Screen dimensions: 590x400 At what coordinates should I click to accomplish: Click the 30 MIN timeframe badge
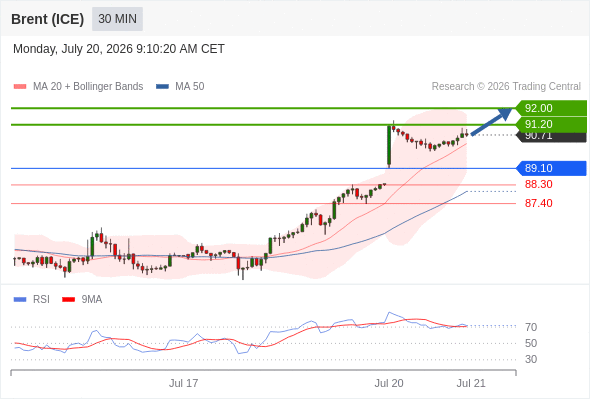pyautogui.click(x=117, y=19)
